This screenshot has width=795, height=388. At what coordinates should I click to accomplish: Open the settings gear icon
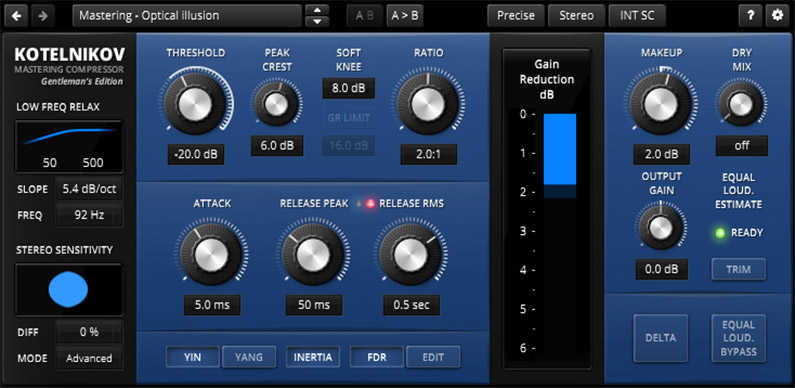point(777,16)
